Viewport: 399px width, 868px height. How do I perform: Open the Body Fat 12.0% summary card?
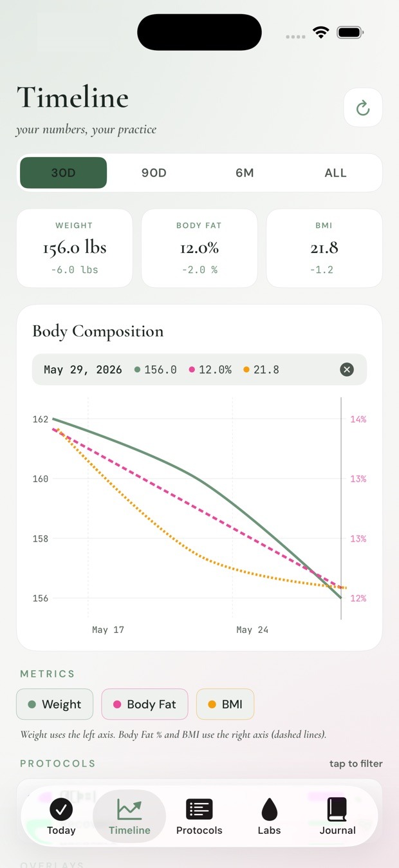199,248
